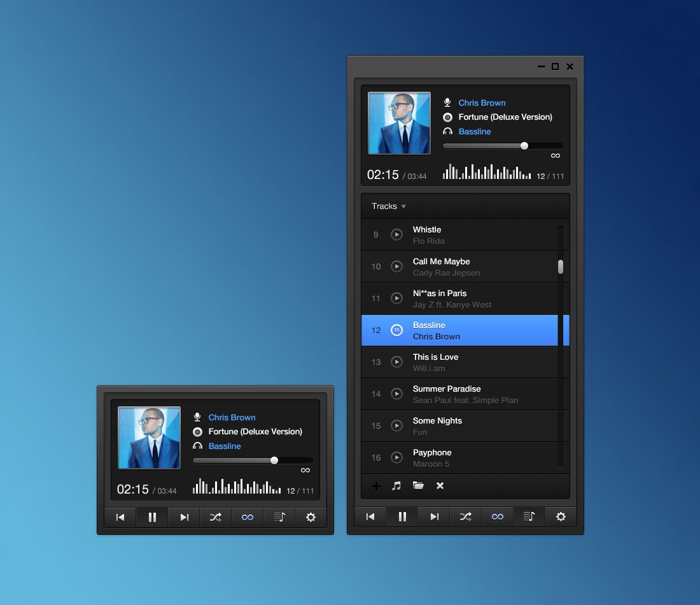Select the This is Love track title

click(x=435, y=357)
